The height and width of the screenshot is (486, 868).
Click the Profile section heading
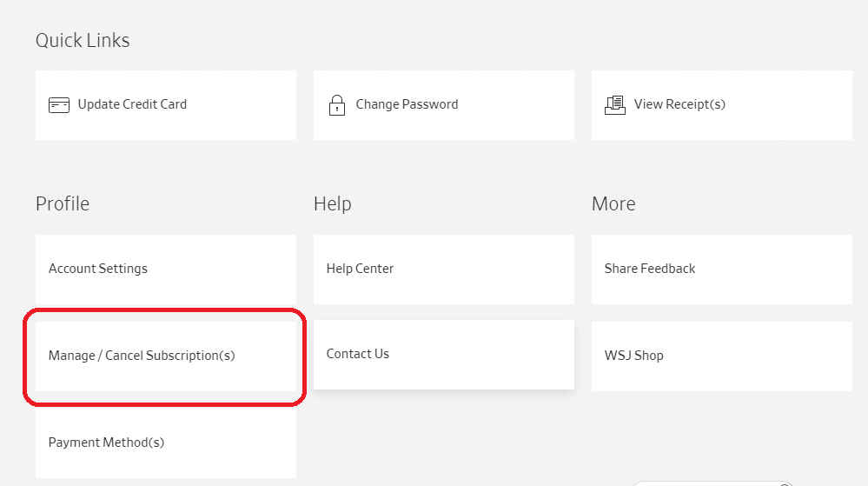coord(63,203)
